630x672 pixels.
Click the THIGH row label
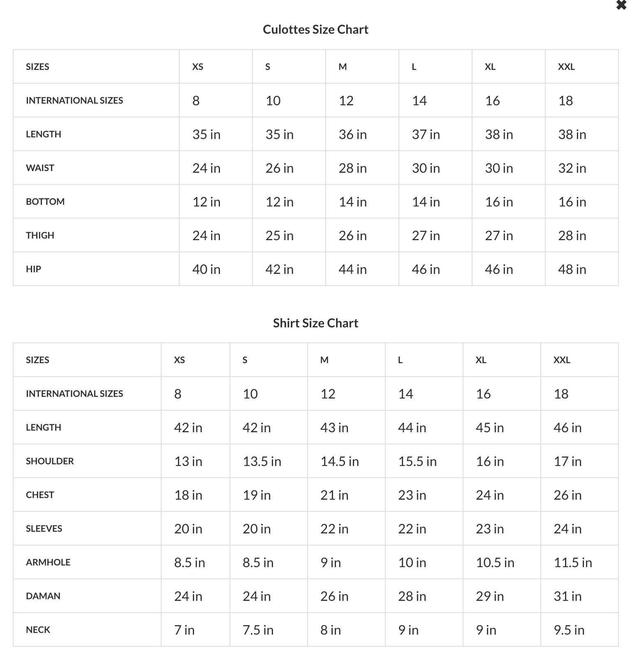pyautogui.click(x=40, y=236)
